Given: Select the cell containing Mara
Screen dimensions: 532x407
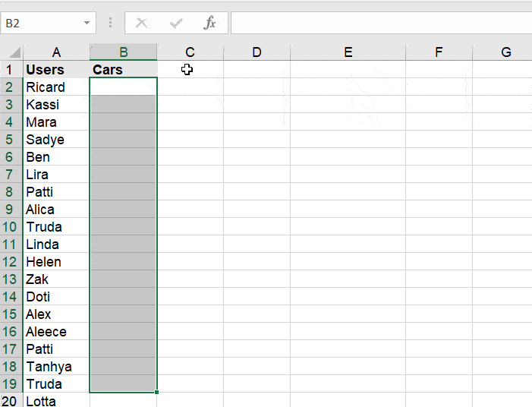Looking at the screenshot, I should coord(56,121).
